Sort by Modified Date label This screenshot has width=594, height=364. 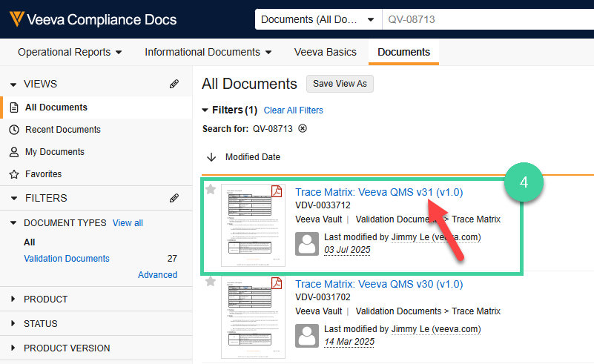click(253, 157)
